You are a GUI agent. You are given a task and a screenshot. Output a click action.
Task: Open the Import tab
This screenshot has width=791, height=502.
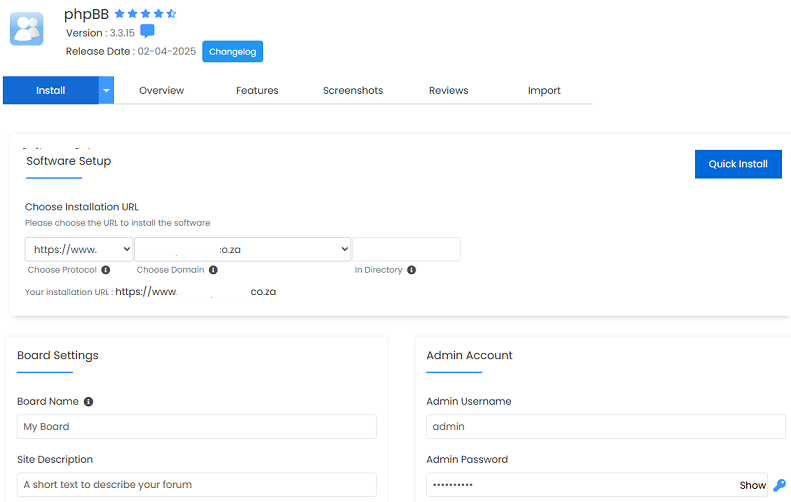click(x=544, y=90)
